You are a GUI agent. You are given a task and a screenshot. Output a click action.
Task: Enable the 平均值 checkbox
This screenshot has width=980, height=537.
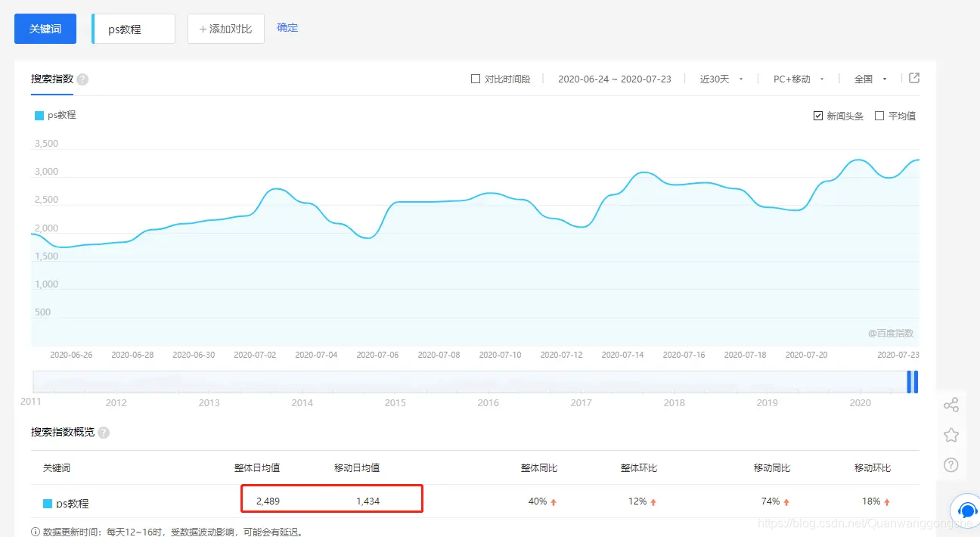click(879, 116)
